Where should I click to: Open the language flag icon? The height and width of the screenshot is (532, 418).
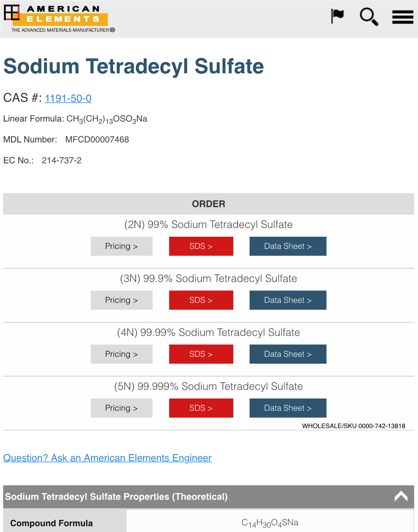click(337, 16)
